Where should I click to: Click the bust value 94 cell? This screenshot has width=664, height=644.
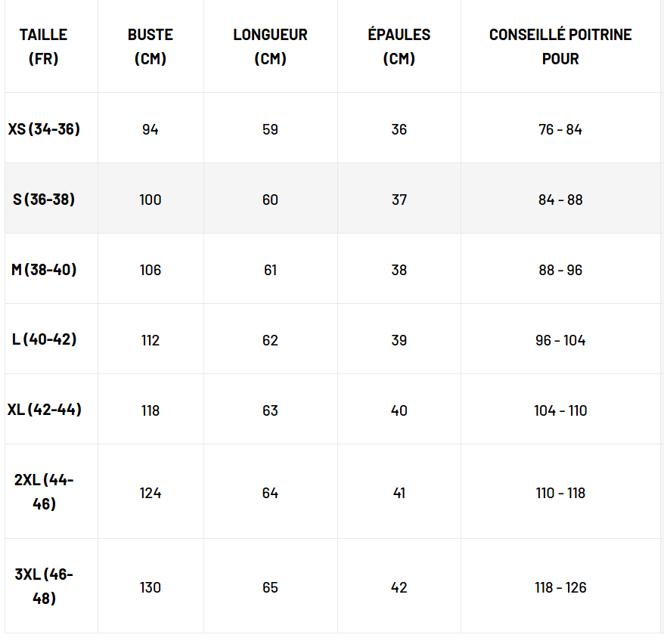pos(150,129)
